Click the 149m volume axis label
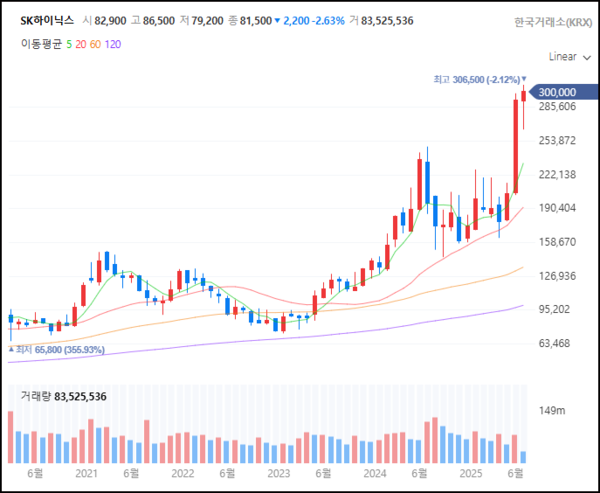This screenshot has height=493, width=600. [x=552, y=411]
